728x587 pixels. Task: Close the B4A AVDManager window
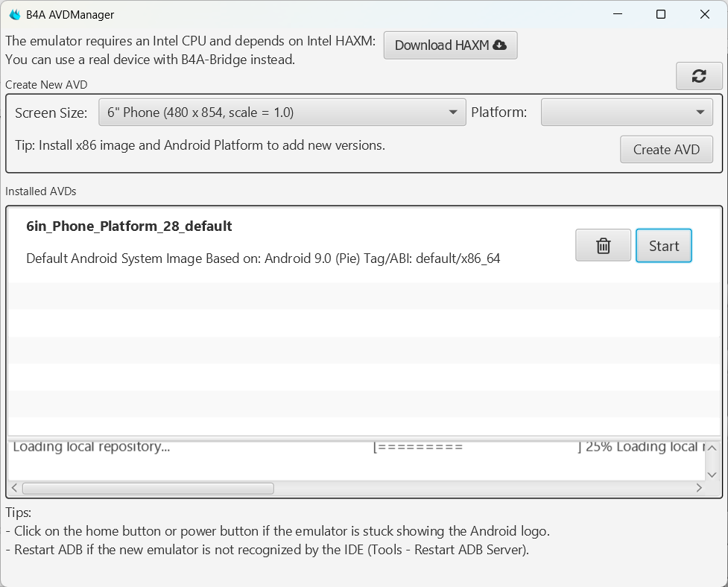pos(705,14)
